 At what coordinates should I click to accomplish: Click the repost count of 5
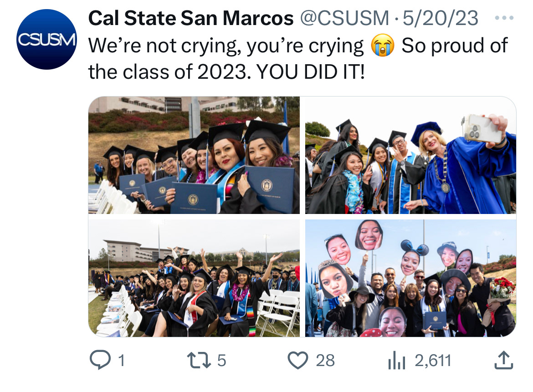[221, 361]
